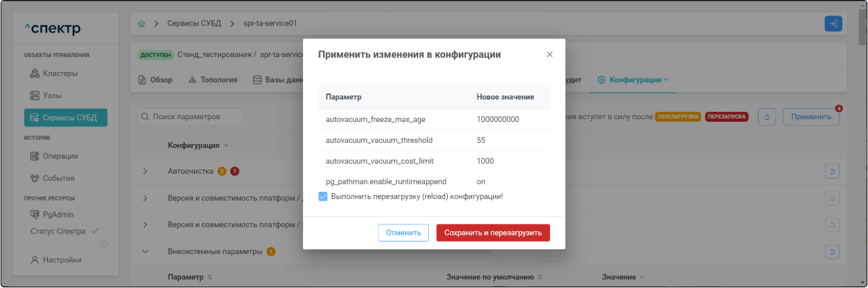Switch to the Топология tab

click(x=212, y=80)
